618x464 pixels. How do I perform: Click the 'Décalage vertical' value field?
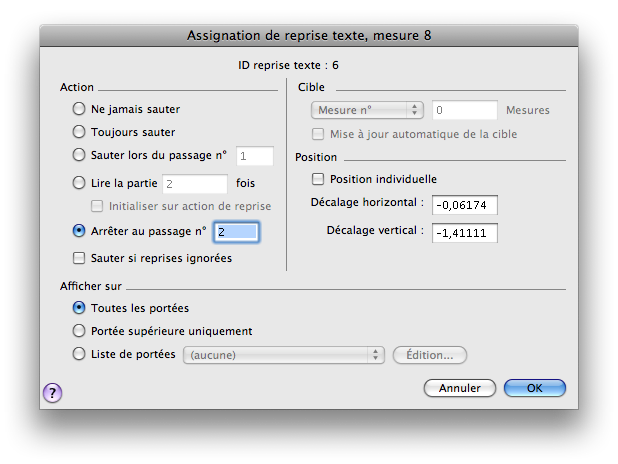tap(464, 232)
